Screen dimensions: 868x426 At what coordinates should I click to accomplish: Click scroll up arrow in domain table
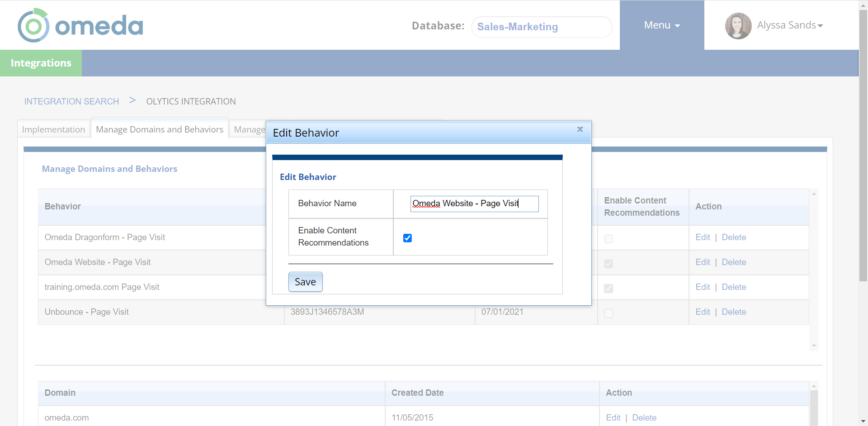tap(814, 386)
